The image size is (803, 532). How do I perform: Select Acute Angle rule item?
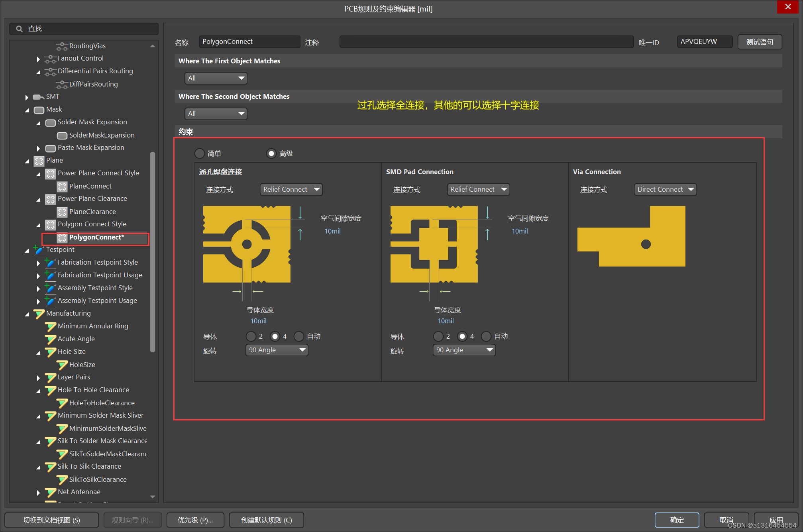click(76, 339)
